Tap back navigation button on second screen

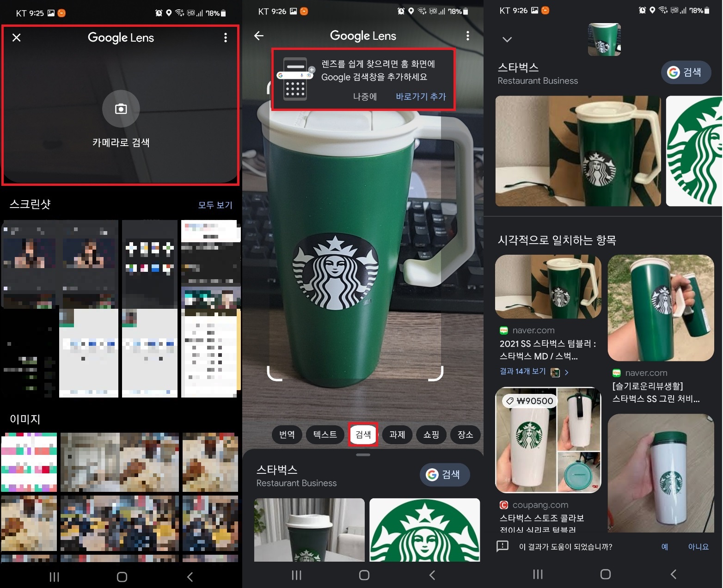(x=432, y=575)
